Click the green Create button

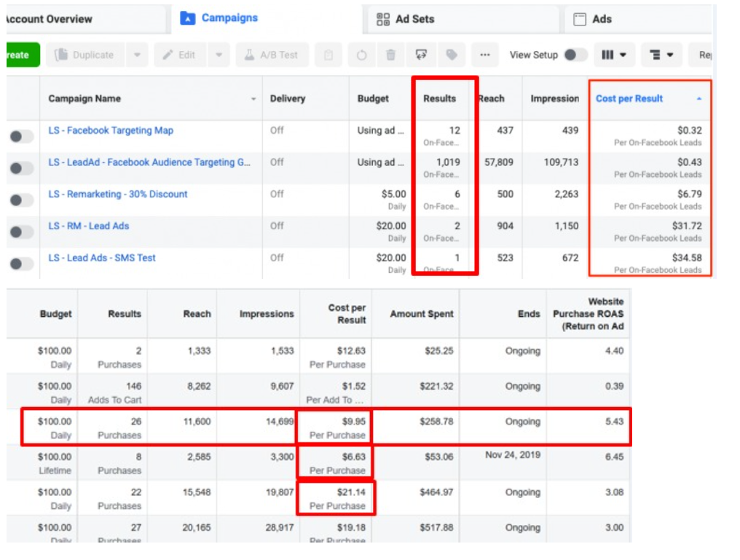[23, 55]
